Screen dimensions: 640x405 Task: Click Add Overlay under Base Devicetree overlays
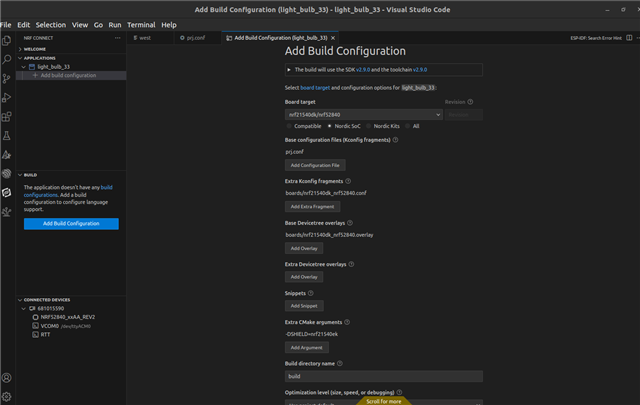pos(304,248)
